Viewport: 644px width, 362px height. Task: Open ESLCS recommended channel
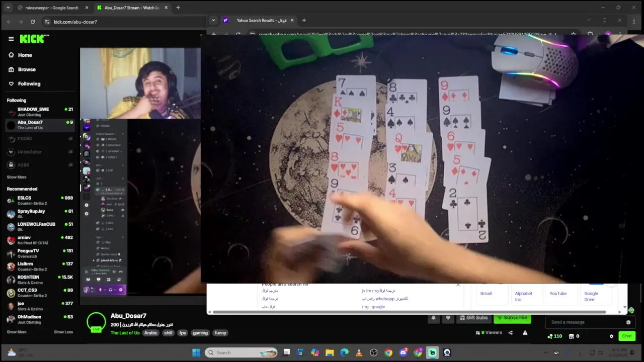(x=40, y=200)
